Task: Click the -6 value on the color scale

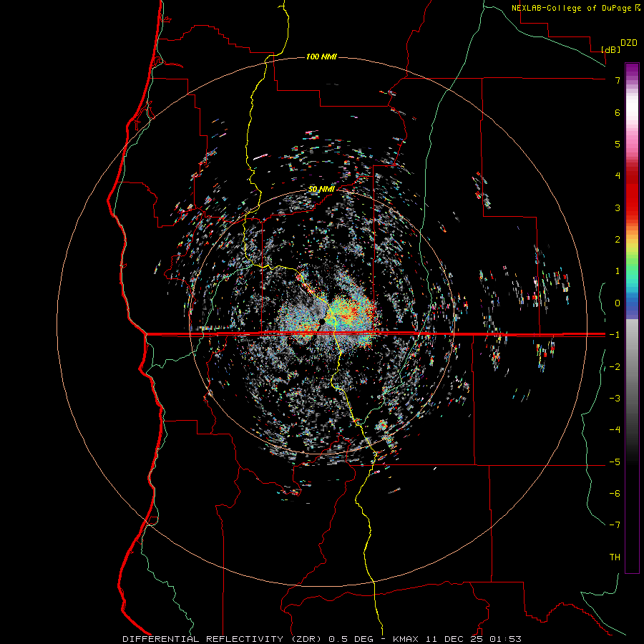Action: [615, 494]
